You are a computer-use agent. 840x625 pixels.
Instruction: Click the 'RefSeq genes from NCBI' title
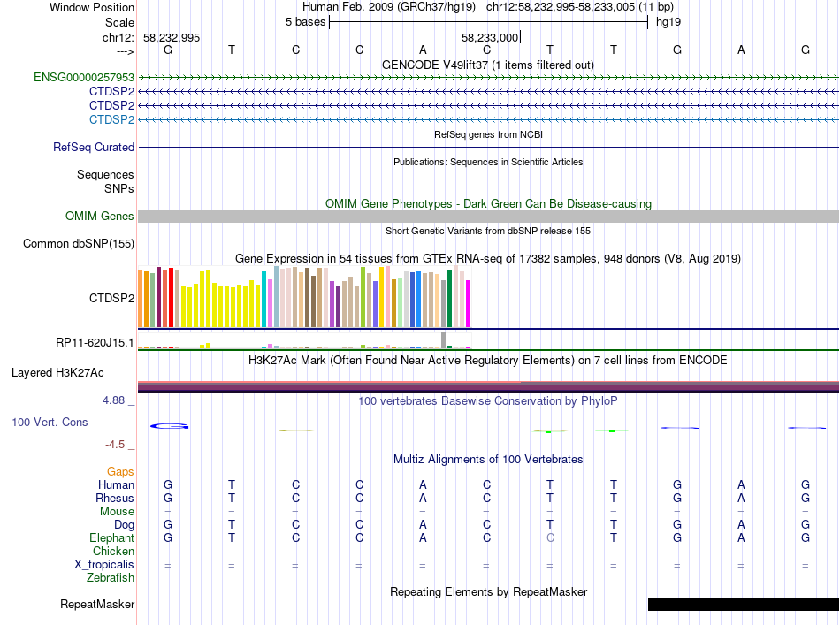pos(488,134)
